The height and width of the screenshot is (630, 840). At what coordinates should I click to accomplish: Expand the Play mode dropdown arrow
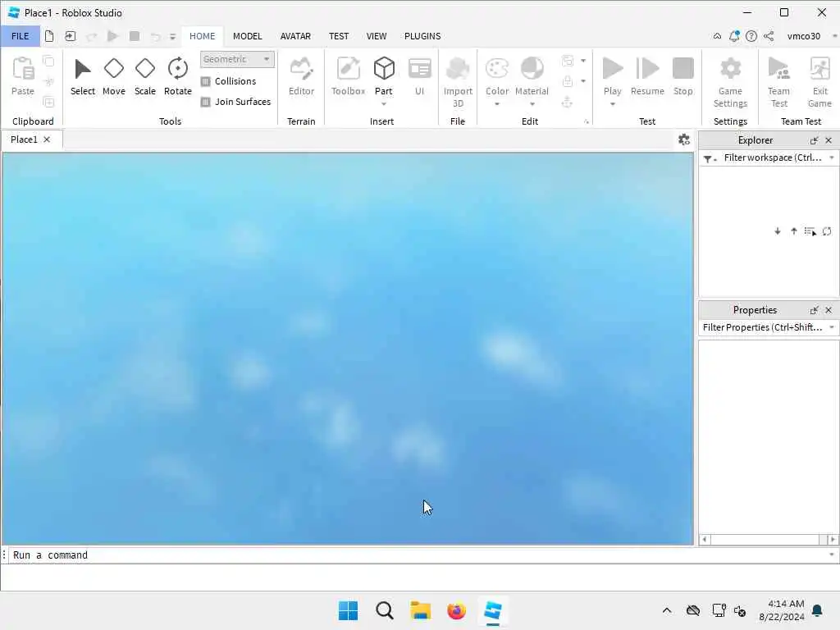click(x=612, y=104)
